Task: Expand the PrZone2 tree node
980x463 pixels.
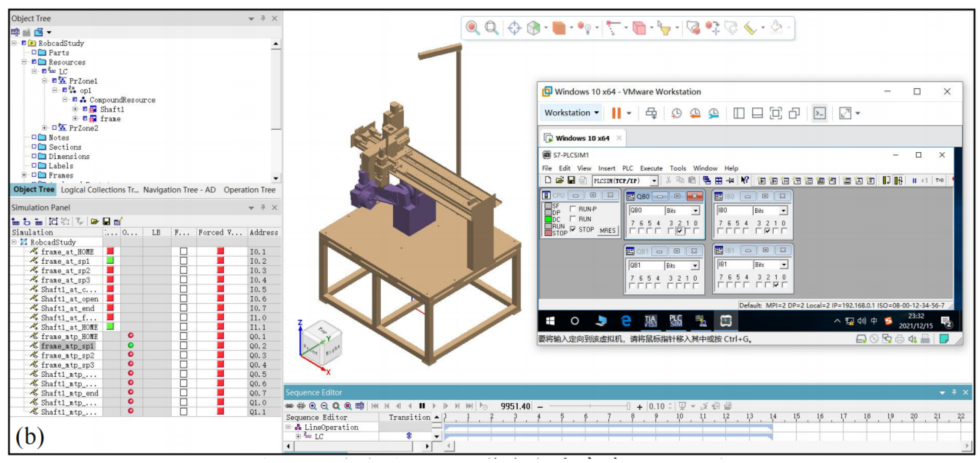Action: point(44,128)
